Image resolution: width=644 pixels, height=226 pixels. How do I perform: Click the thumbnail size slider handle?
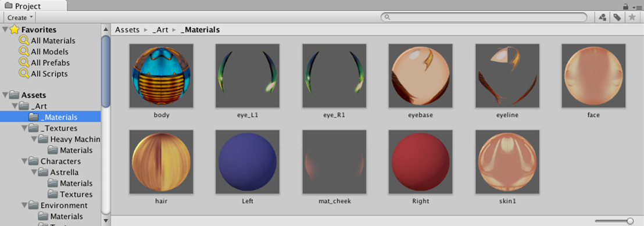pyautogui.click(x=630, y=221)
